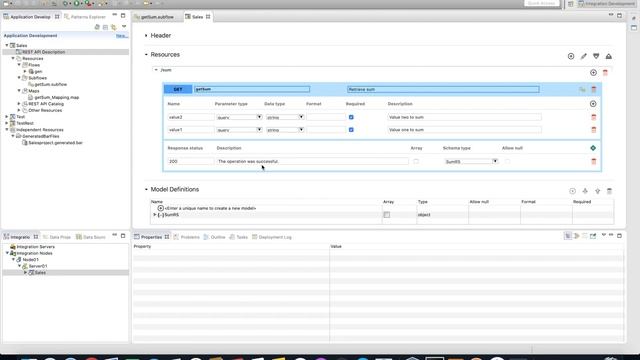
Task: Click the pencil edit icon in Resources
Action: point(583,56)
